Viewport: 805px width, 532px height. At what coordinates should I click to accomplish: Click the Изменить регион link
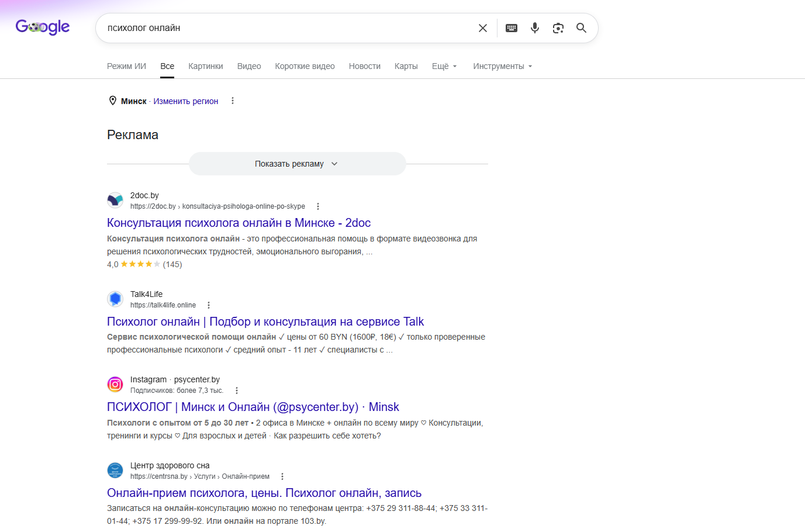[186, 101]
